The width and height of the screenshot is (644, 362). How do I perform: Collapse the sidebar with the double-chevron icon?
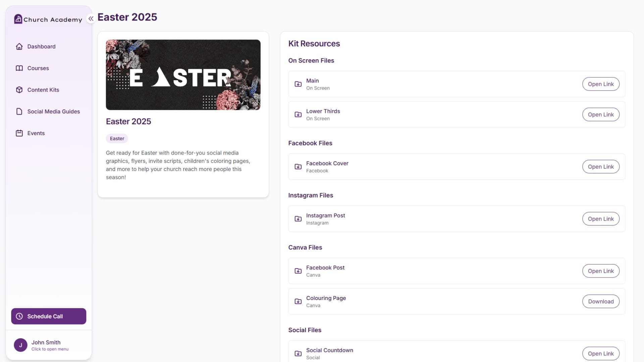click(91, 19)
